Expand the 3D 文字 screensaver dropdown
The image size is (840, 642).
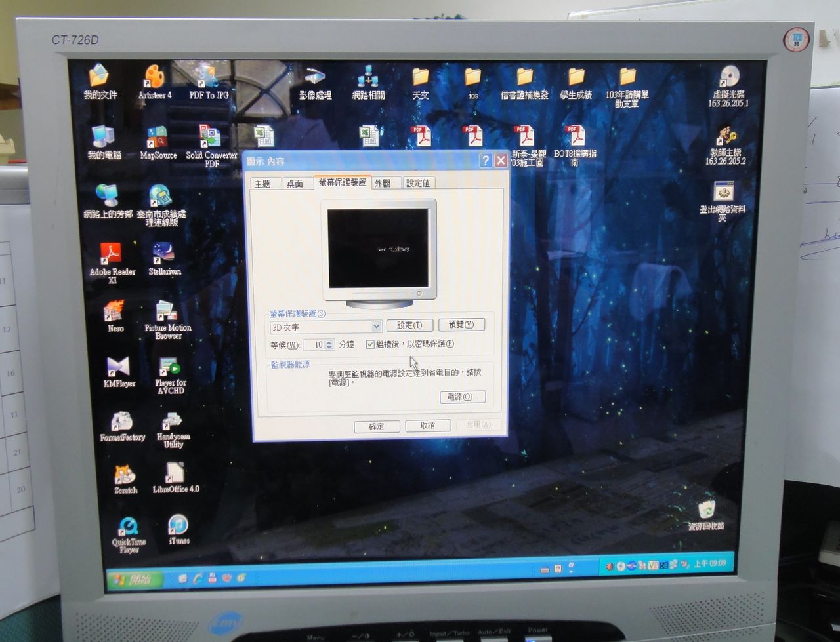376,326
